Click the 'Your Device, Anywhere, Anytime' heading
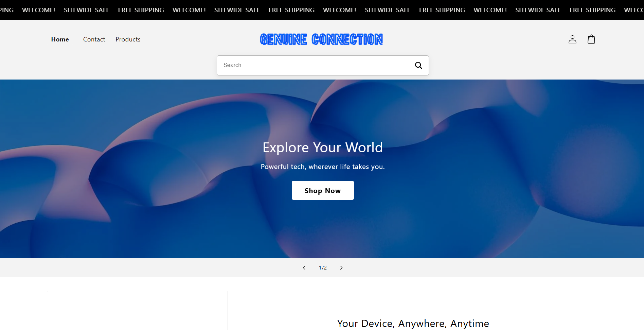This screenshot has height=330, width=644. pyautogui.click(x=413, y=323)
